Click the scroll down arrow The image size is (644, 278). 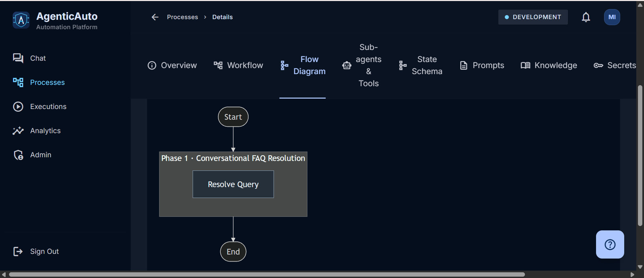[x=640, y=267]
